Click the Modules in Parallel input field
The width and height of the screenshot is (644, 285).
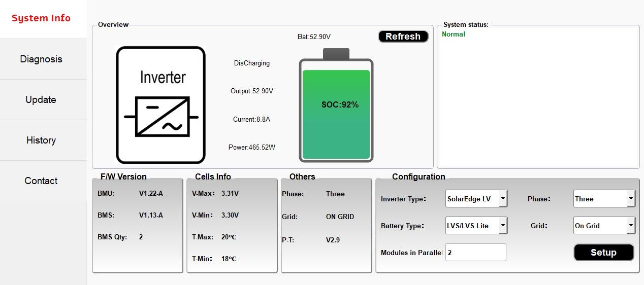coord(476,253)
